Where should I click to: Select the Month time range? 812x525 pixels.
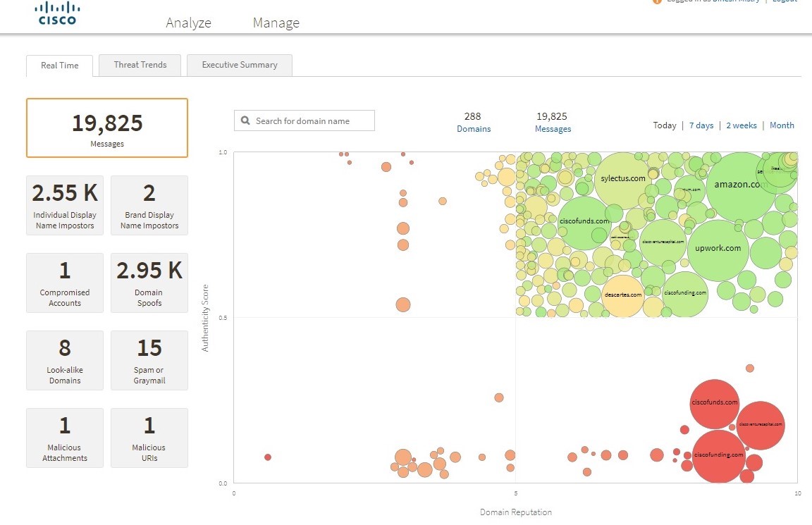pyautogui.click(x=782, y=125)
